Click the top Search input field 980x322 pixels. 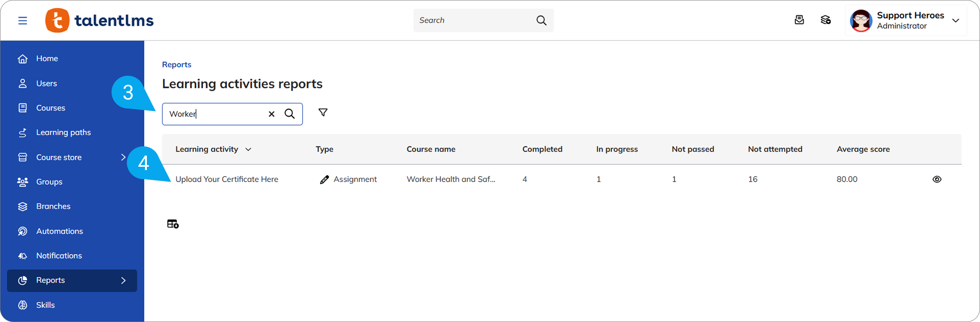click(473, 20)
